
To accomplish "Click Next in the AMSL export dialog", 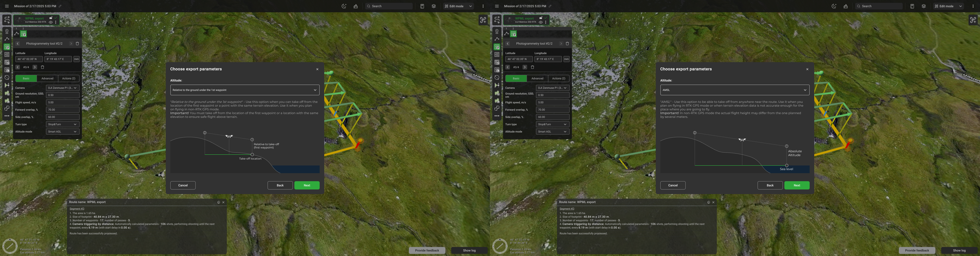I will click(x=797, y=185).
